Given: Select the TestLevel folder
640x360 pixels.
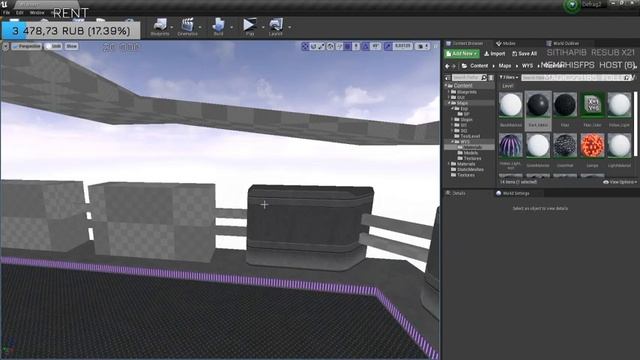Looking at the screenshot, I should tap(467, 136).
